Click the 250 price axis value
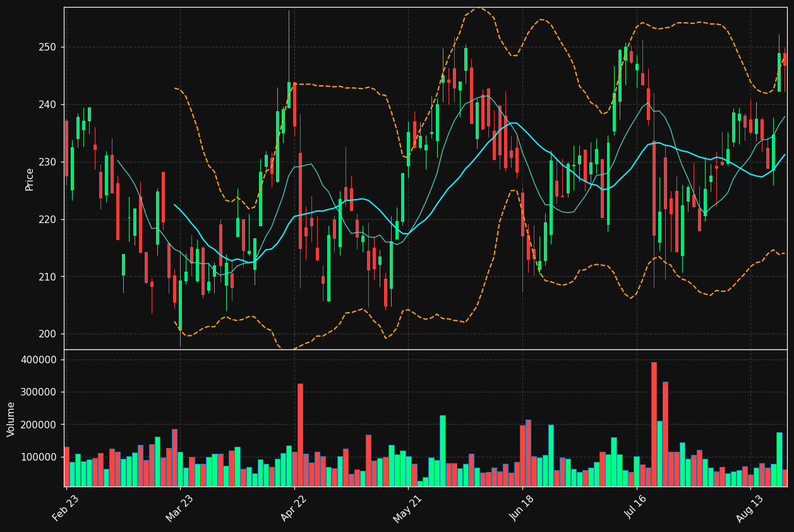The image size is (794, 532). pos(48,47)
